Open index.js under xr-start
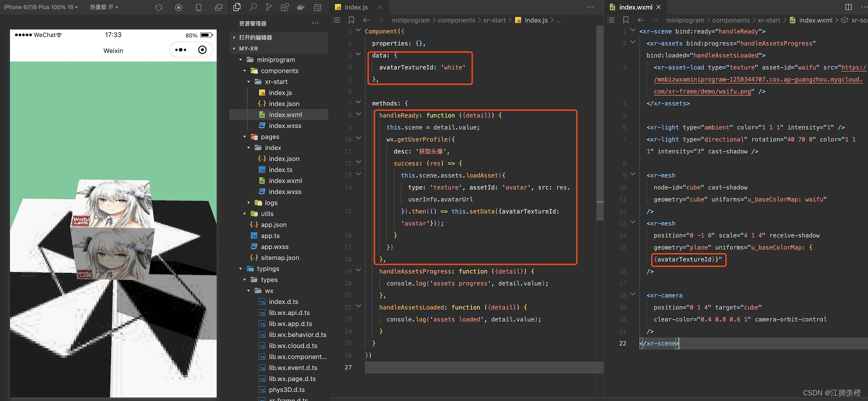 280,93
